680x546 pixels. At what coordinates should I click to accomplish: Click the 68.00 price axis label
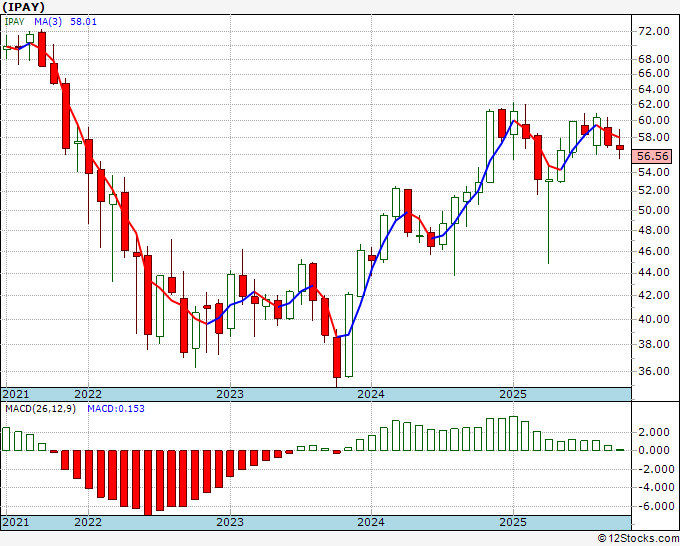pos(654,59)
